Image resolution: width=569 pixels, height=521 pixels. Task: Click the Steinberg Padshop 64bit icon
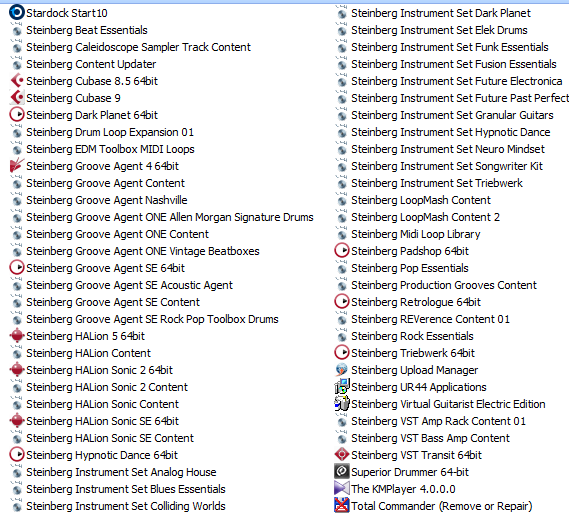[x=341, y=251]
